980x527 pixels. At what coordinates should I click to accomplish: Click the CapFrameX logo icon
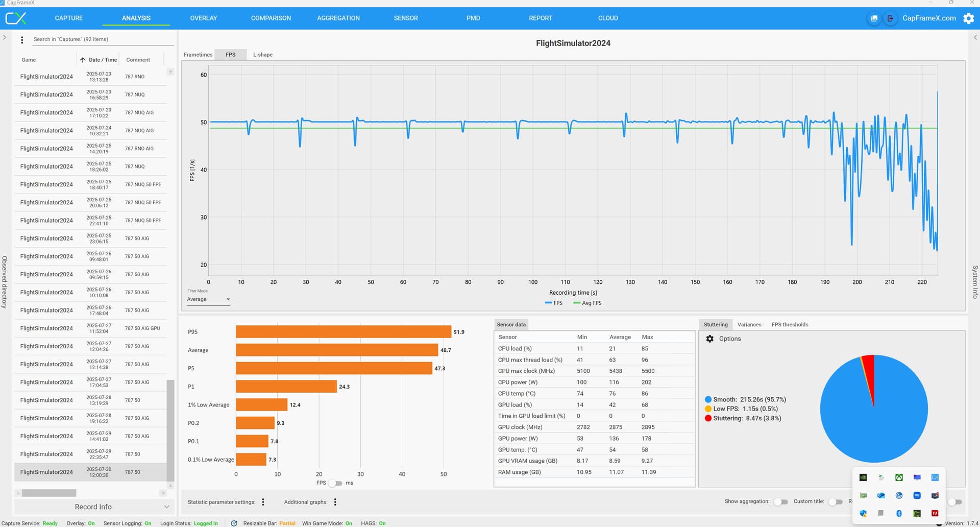click(x=15, y=18)
